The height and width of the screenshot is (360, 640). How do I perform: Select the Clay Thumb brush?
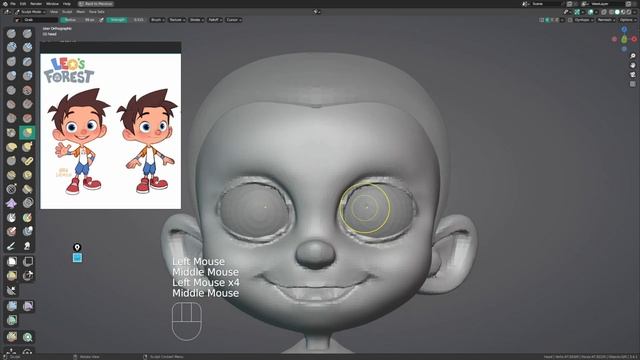tap(11, 62)
